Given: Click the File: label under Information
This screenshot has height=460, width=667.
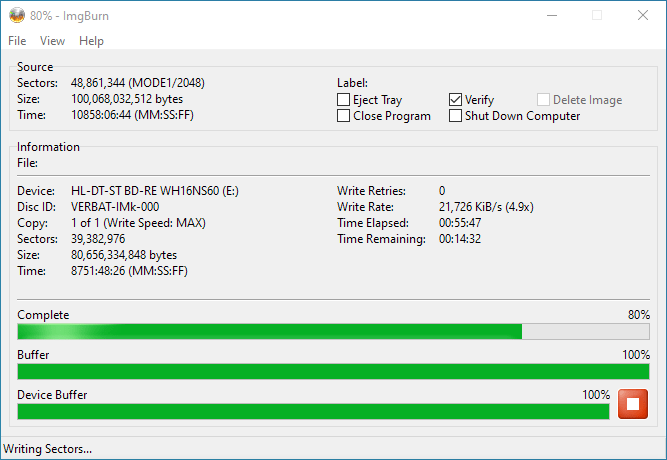Looking at the screenshot, I should click(27, 163).
